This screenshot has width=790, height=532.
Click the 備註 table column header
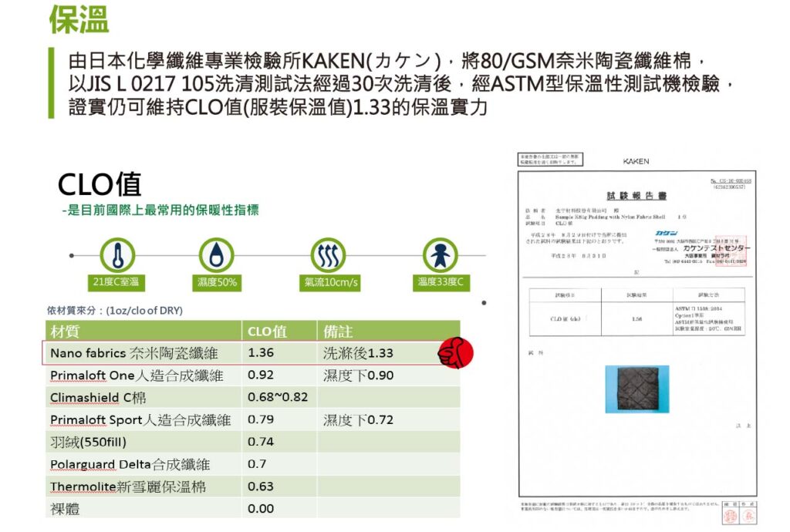coord(338,332)
